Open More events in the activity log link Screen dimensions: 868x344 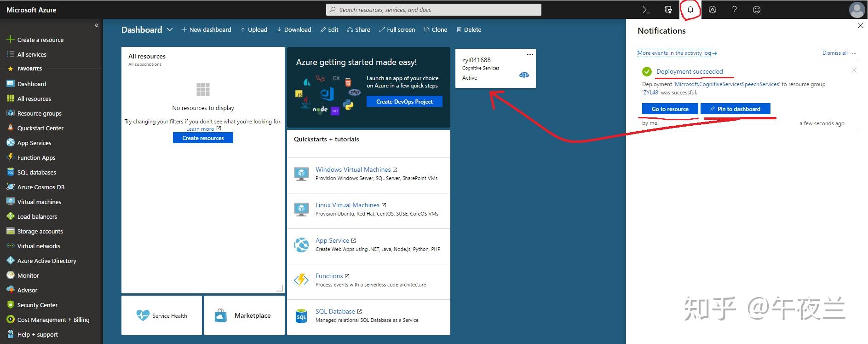(x=677, y=53)
